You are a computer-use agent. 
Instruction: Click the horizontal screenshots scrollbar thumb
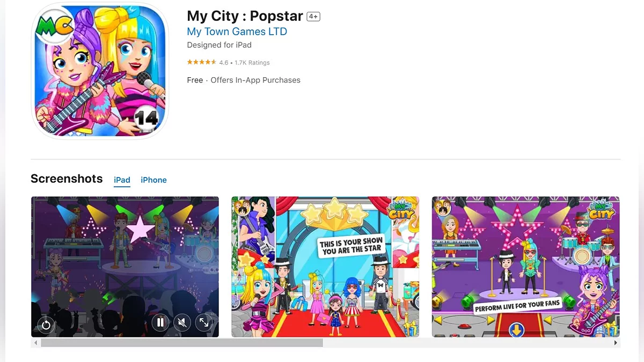(182, 343)
